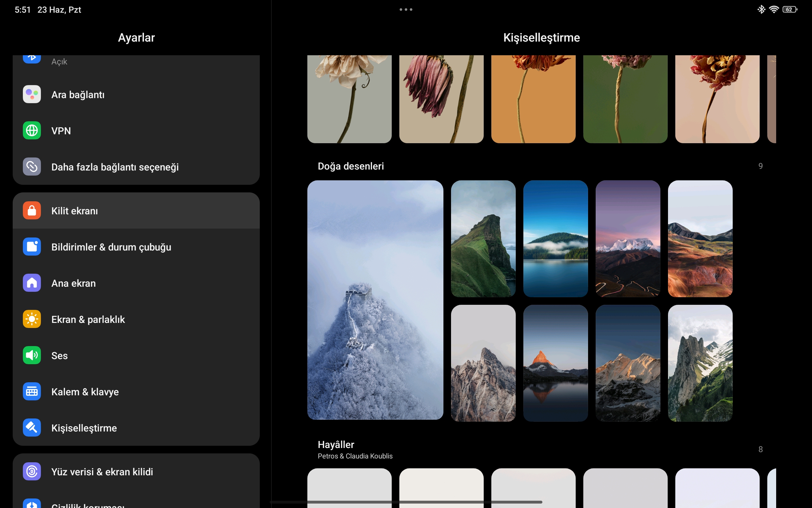The image size is (812, 508).
Task: Tap the link icon for more connection options
Action: (x=32, y=167)
